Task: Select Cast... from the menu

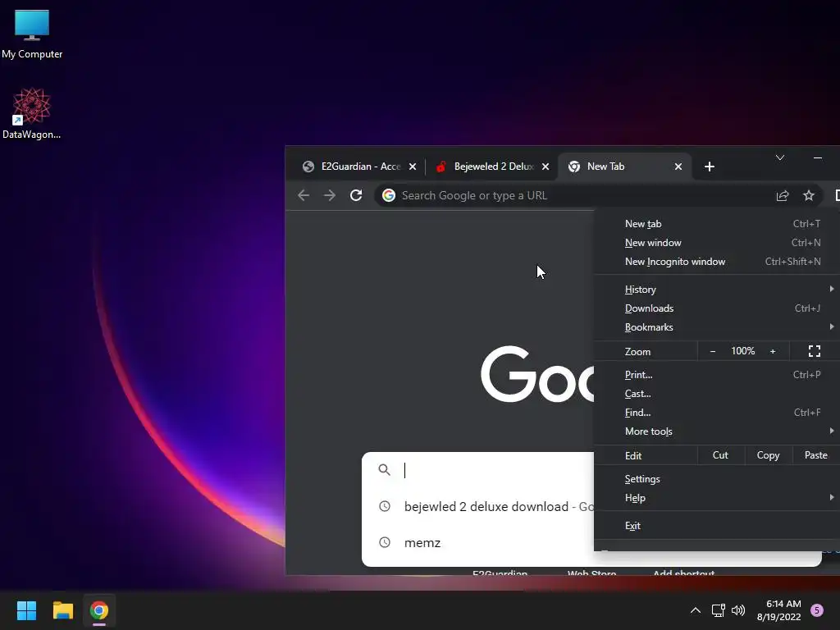Action: coord(718,393)
